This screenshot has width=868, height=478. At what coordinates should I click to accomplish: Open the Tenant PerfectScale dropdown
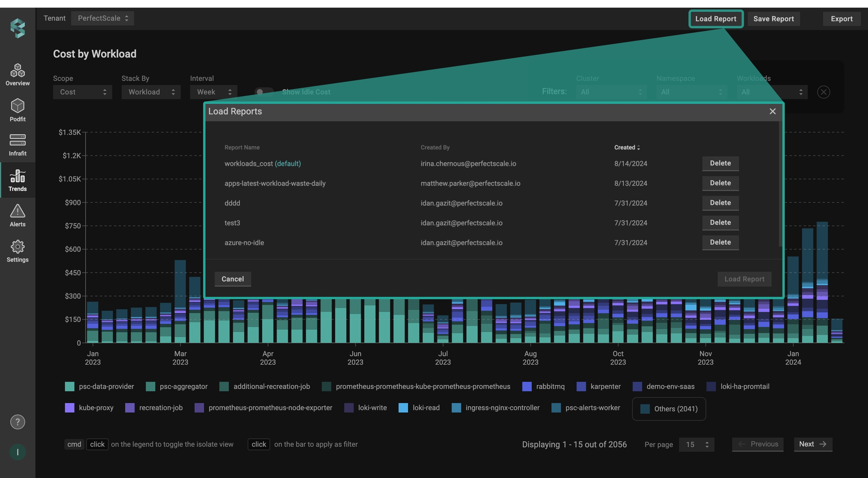click(x=102, y=18)
